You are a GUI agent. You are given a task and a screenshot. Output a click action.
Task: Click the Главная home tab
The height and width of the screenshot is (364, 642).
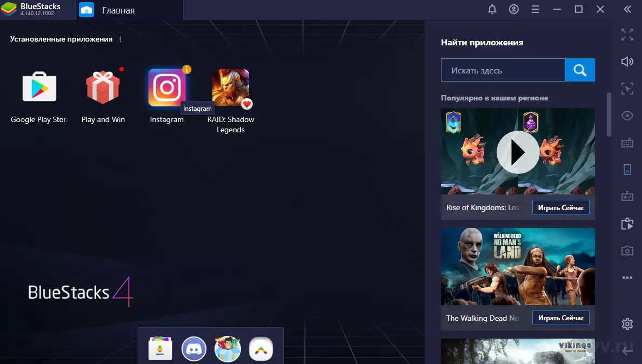click(129, 10)
